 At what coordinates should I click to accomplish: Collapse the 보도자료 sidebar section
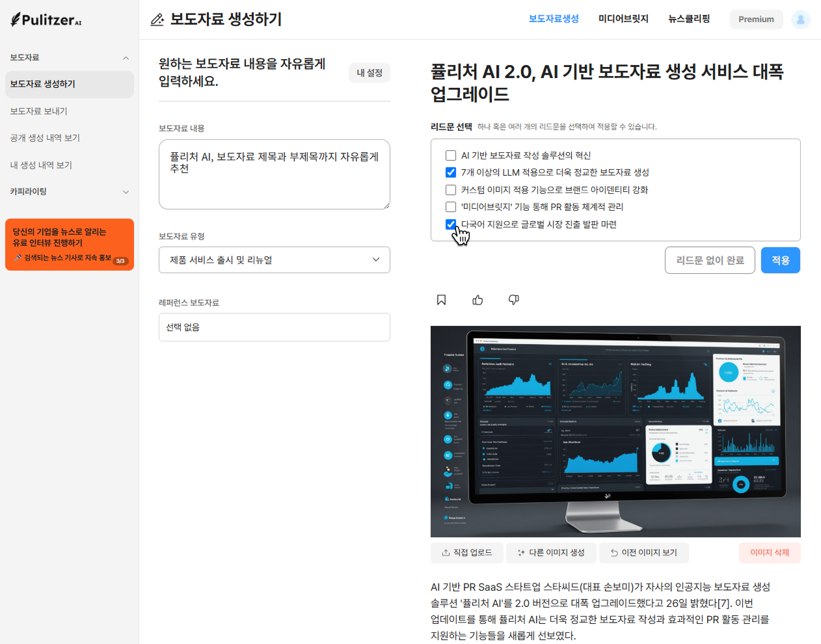(x=126, y=58)
